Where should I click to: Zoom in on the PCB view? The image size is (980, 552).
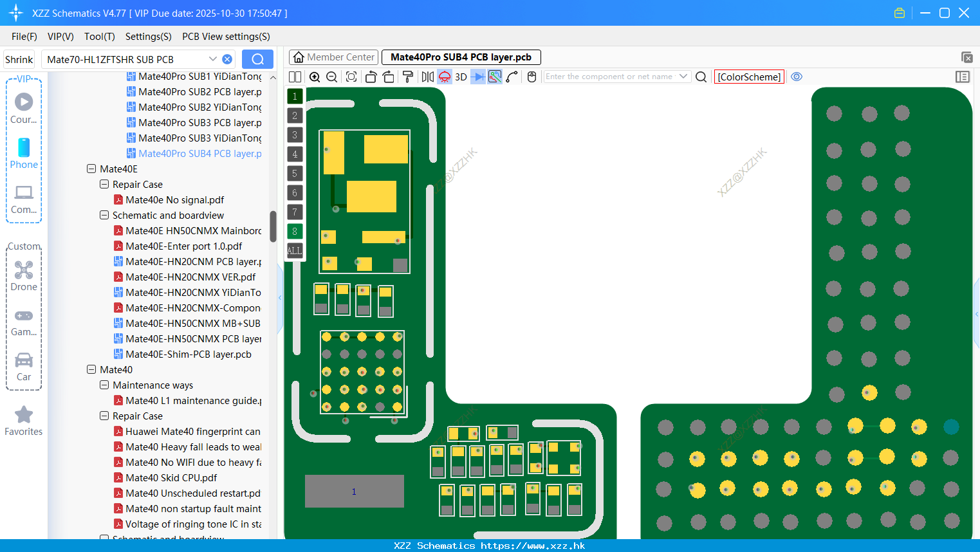pyautogui.click(x=315, y=77)
